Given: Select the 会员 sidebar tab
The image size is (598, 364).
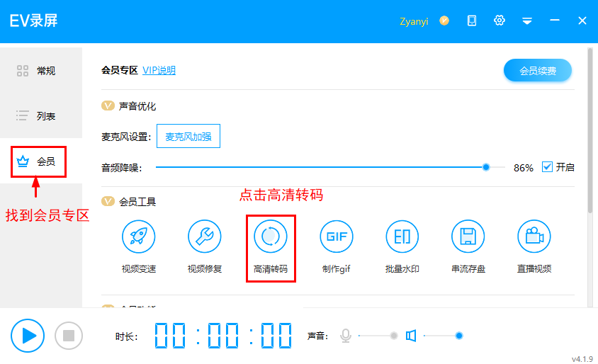Looking at the screenshot, I should 39,162.
